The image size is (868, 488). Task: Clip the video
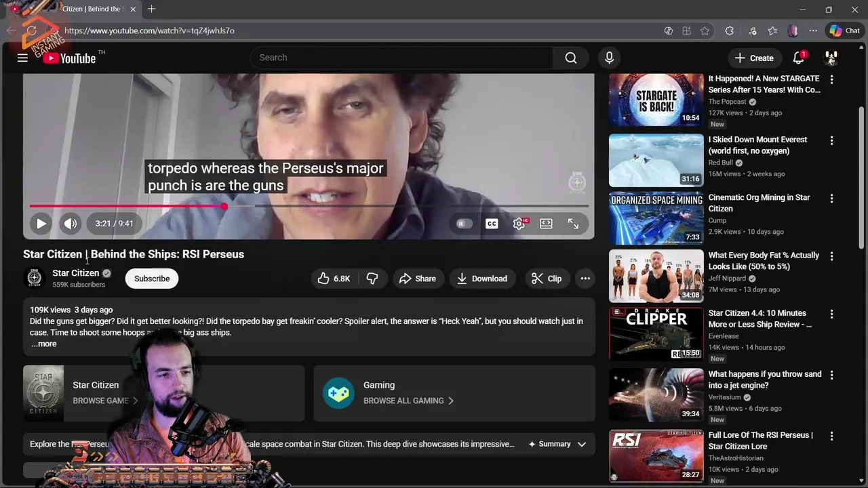(x=547, y=279)
